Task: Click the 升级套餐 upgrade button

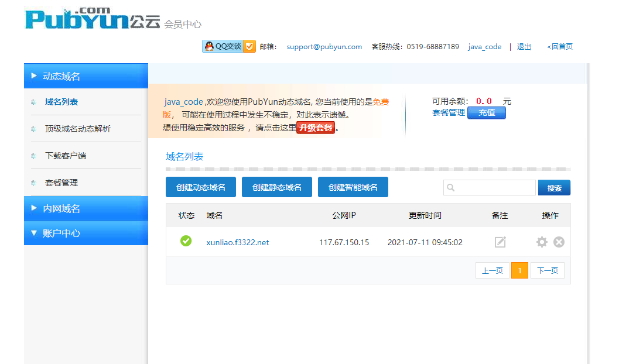Action: point(316,127)
